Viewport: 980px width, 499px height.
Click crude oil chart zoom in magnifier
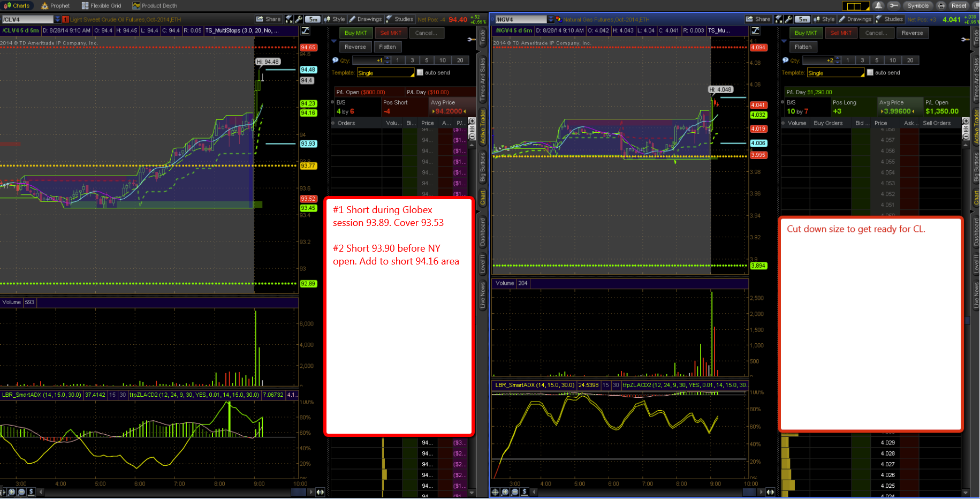[x=12, y=492]
